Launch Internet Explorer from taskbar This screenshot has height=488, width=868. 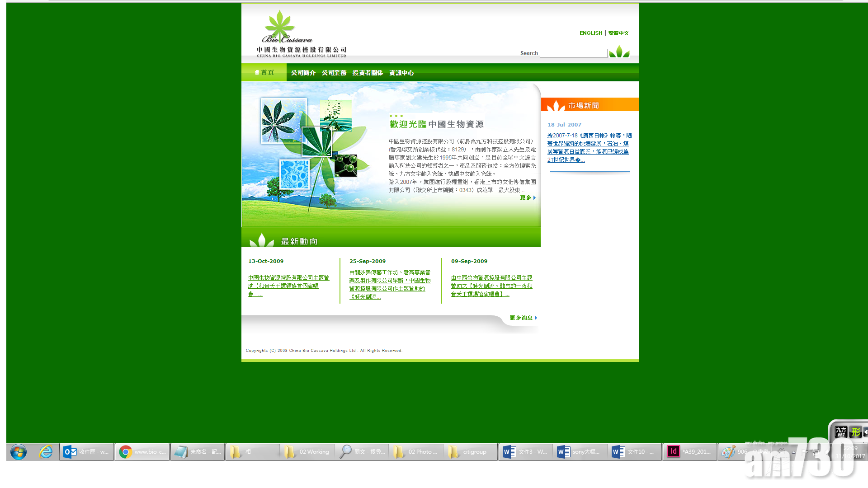pyautogui.click(x=46, y=451)
